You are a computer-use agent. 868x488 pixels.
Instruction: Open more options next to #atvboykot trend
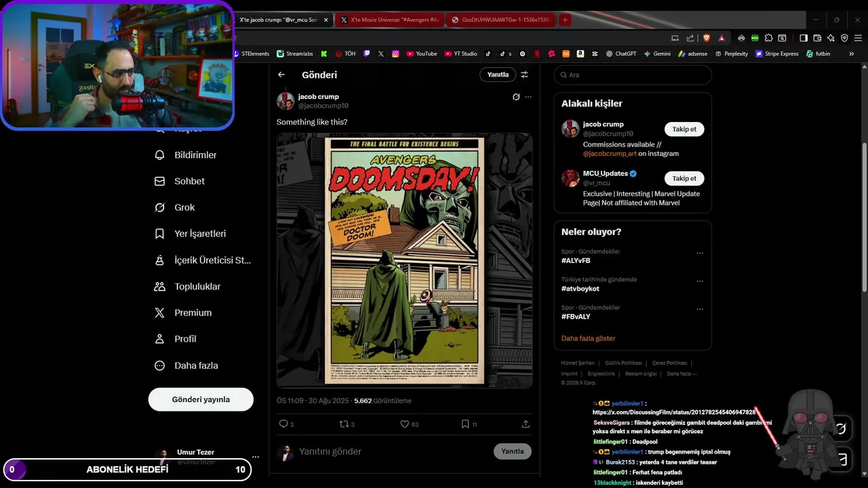pos(700,281)
